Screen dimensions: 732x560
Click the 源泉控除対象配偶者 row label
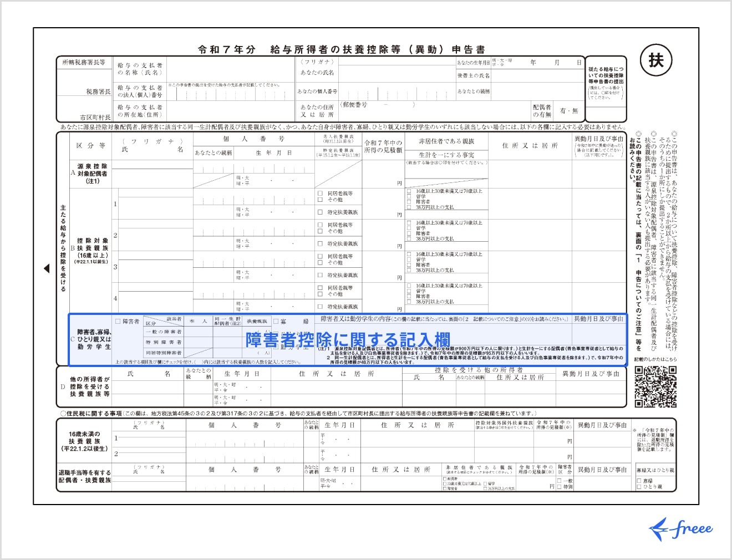point(92,174)
